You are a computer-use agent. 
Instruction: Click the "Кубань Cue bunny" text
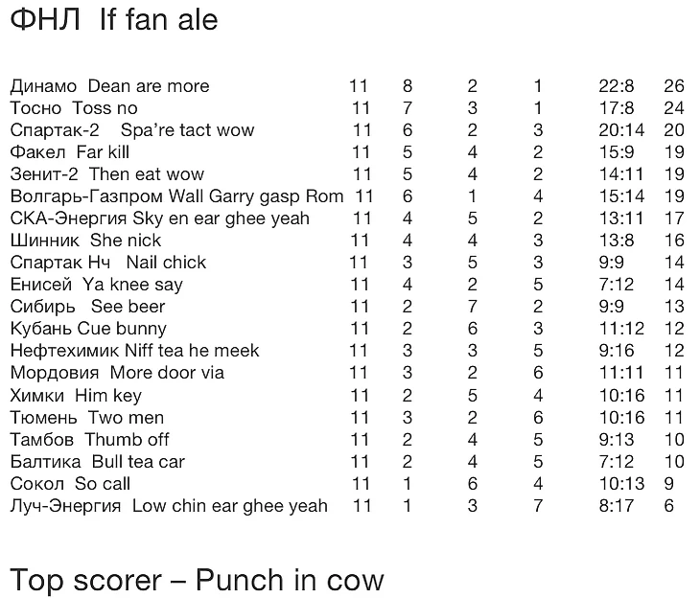click(88, 329)
